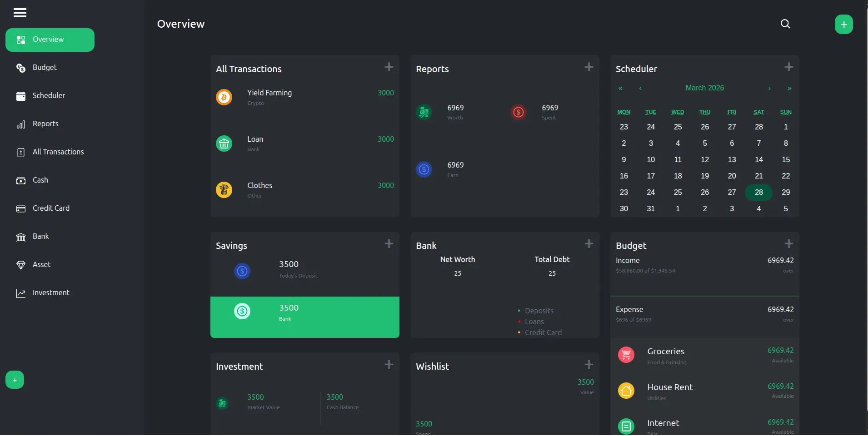Expand the Reports card using plus
This screenshot has width=868, height=436.
click(x=589, y=67)
